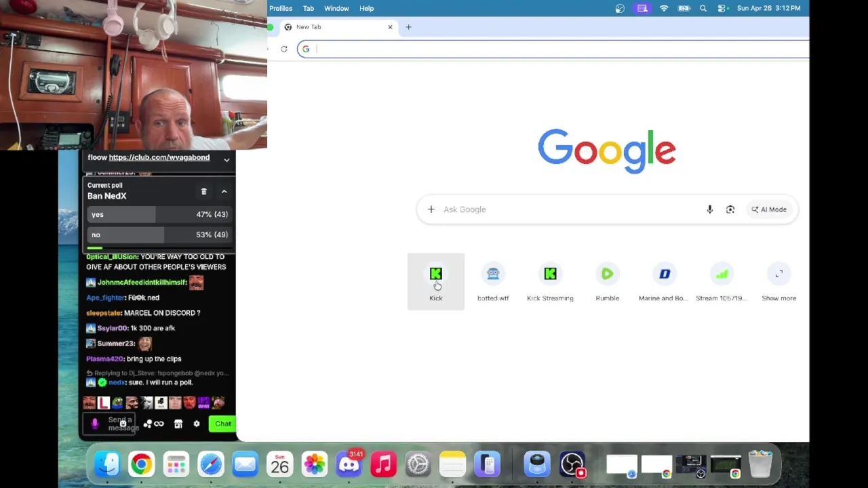Delete the current poll with trash icon

tap(203, 192)
